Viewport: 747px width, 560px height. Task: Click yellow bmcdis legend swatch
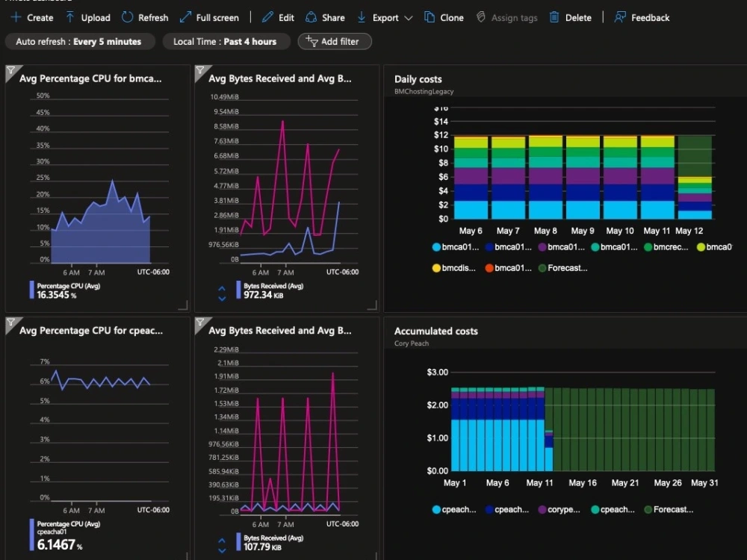(436, 268)
